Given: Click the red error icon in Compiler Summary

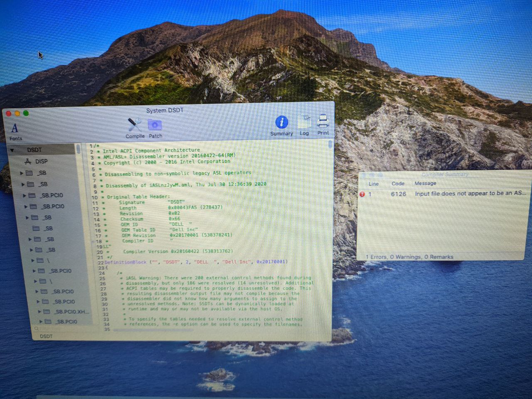Looking at the screenshot, I should click(x=362, y=194).
